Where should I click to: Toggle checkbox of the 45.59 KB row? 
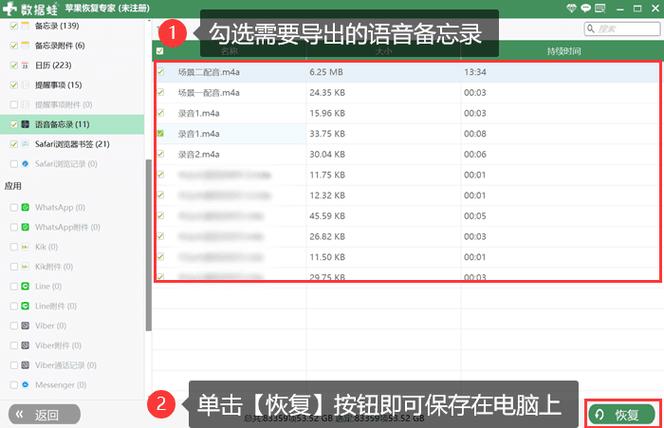pos(161,216)
